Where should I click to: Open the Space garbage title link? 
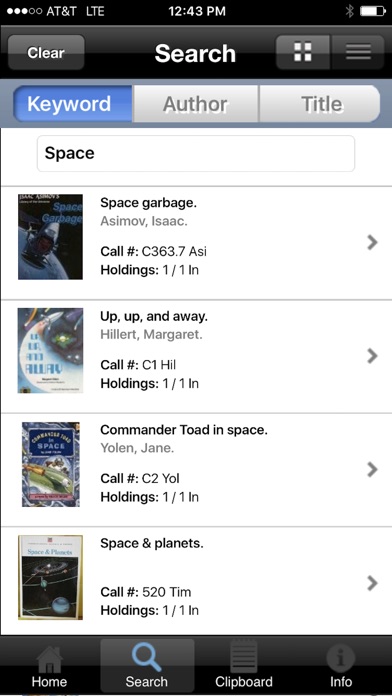pos(148,203)
